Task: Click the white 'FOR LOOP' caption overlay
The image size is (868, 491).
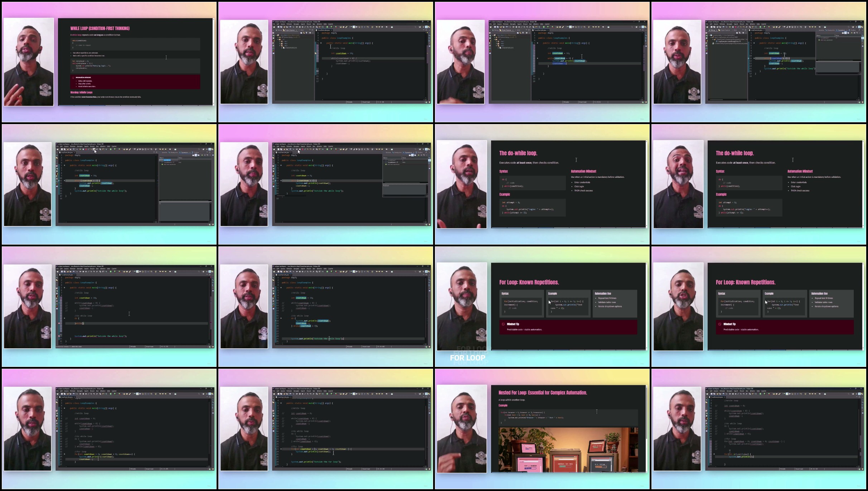Action: click(x=467, y=358)
